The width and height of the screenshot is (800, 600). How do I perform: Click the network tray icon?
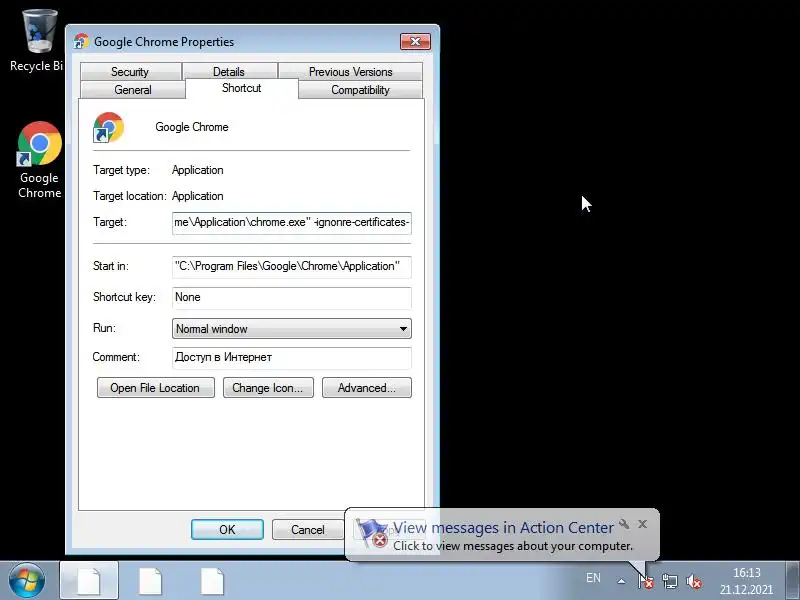669,581
